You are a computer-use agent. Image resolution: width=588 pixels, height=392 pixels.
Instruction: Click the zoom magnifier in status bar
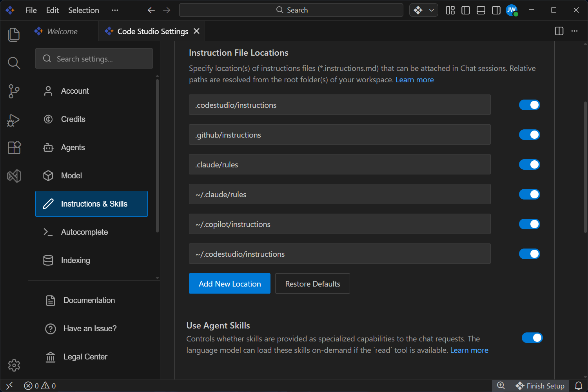[x=501, y=386]
